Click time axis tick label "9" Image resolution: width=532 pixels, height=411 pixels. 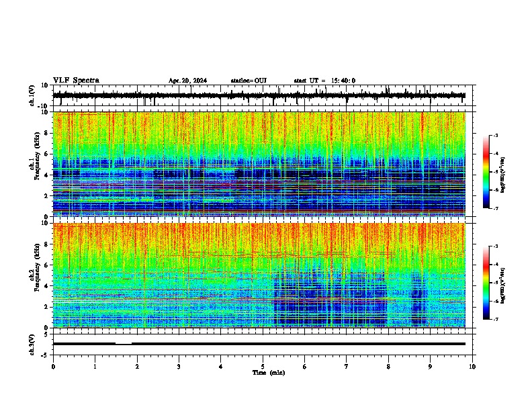430,367
